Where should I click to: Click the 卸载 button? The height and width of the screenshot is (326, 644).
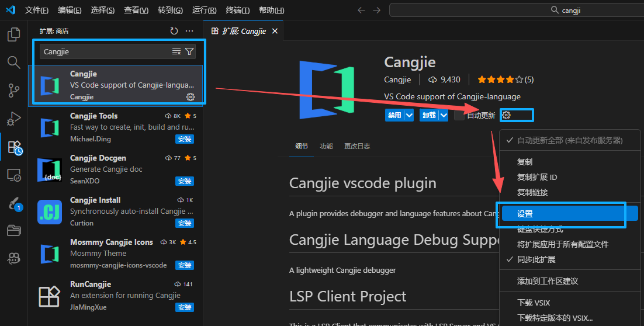429,115
